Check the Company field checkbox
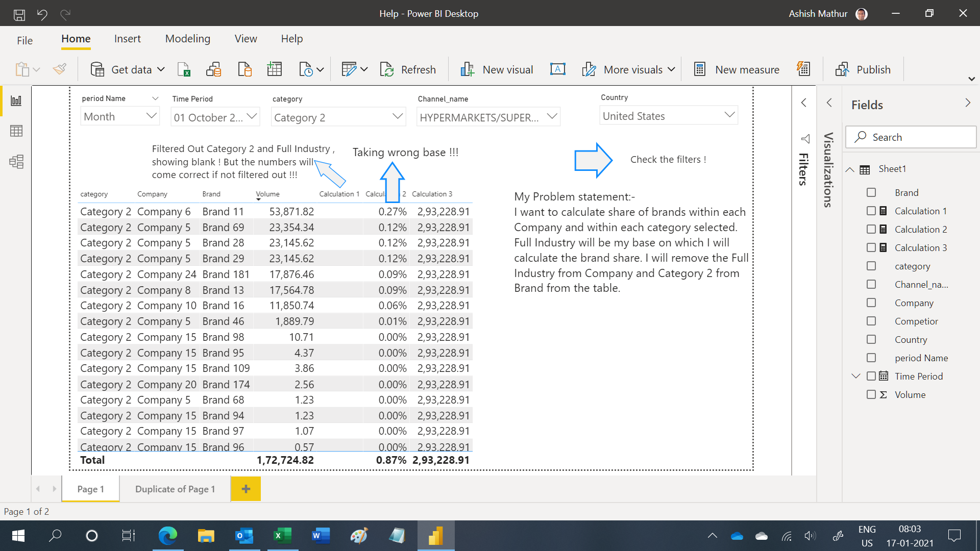This screenshot has width=980, height=551. [x=871, y=303]
